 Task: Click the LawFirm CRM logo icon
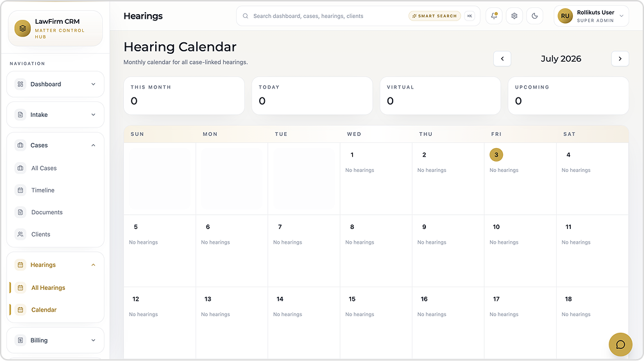coord(22,28)
